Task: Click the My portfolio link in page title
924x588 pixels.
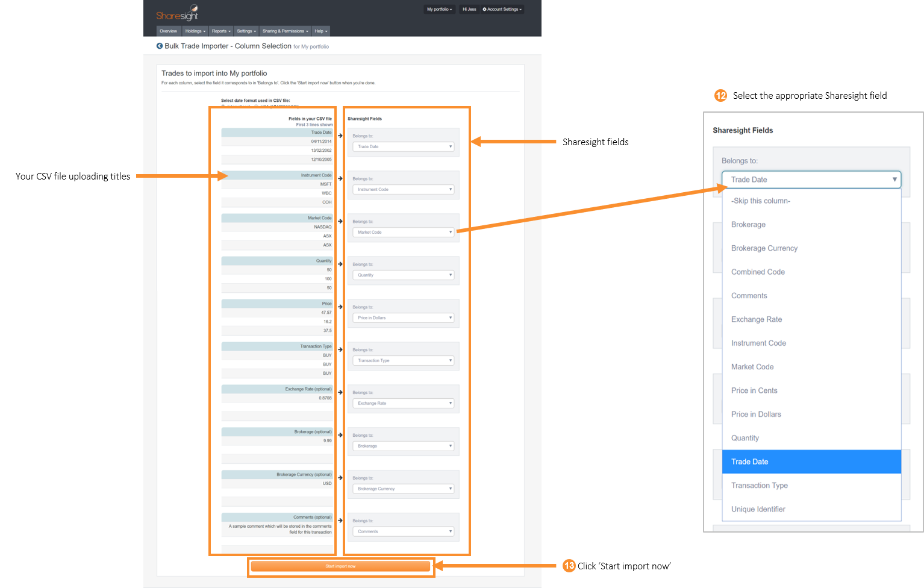Action: point(315,46)
